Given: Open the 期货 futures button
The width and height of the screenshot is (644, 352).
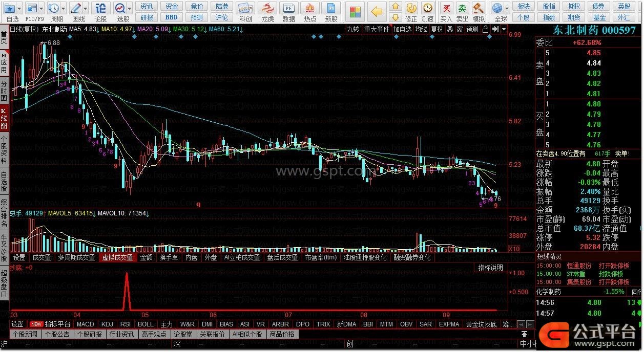Looking at the screenshot, I should [574, 17].
